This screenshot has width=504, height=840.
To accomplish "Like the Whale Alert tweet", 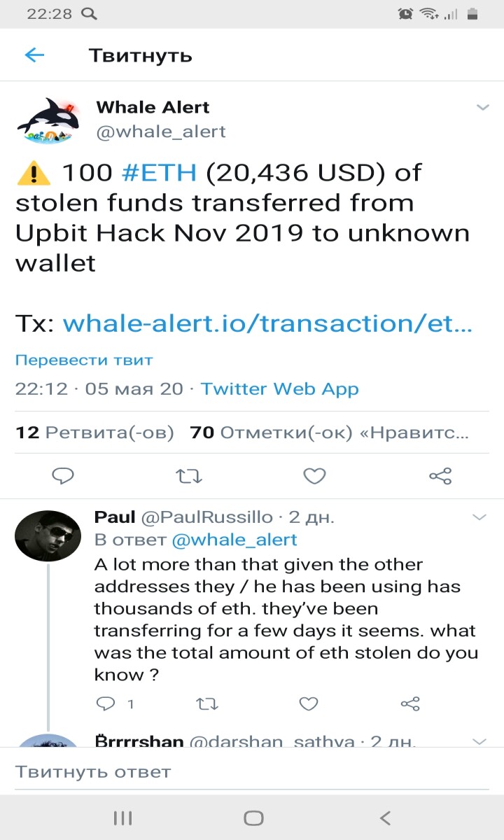I will (x=314, y=477).
